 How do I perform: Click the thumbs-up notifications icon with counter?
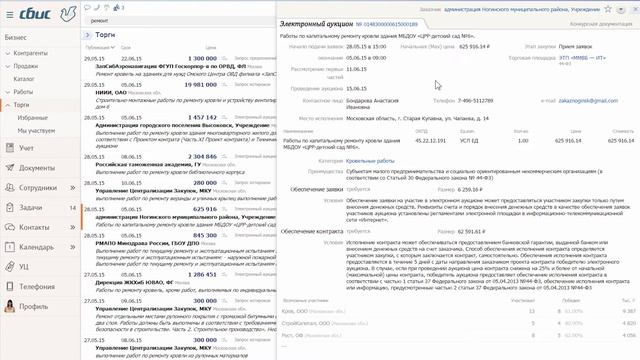coord(118,7)
